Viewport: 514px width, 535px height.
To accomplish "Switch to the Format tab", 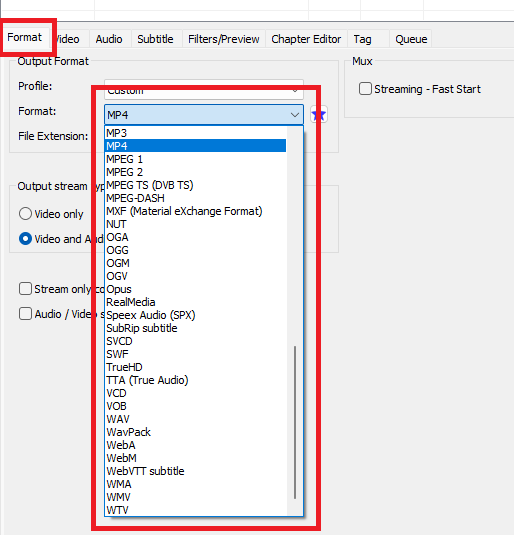I will [25, 37].
